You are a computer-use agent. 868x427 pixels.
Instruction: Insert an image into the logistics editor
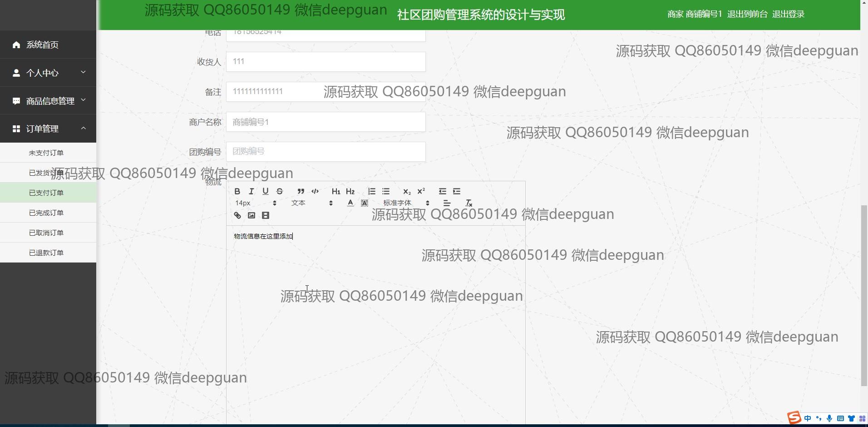coord(252,215)
